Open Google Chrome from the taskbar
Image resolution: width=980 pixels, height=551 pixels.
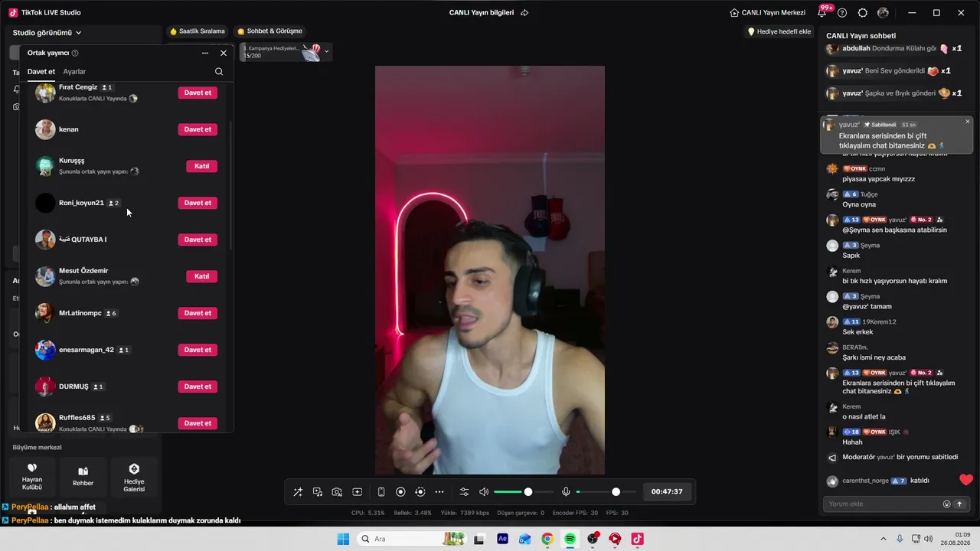tap(547, 539)
